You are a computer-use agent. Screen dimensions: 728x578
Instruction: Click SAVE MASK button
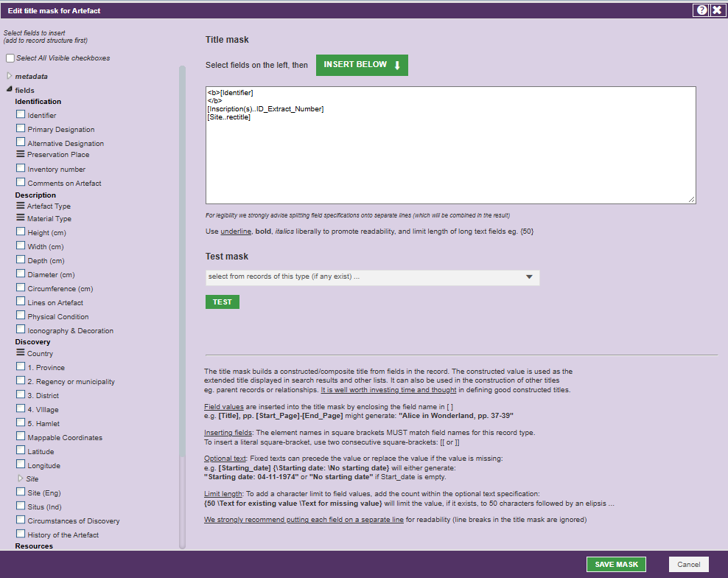tap(616, 565)
